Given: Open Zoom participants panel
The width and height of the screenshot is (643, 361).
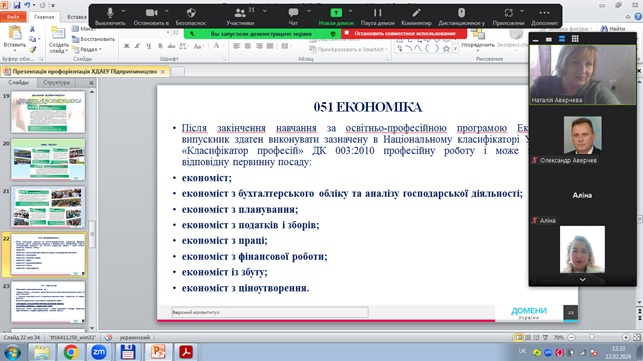Looking at the screenshot, I should tap(240, 16).
